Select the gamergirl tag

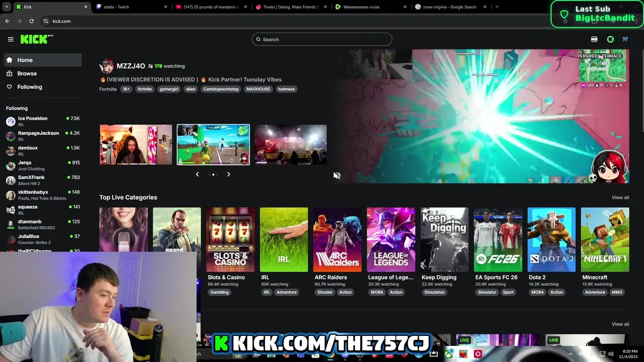(169, 89)
